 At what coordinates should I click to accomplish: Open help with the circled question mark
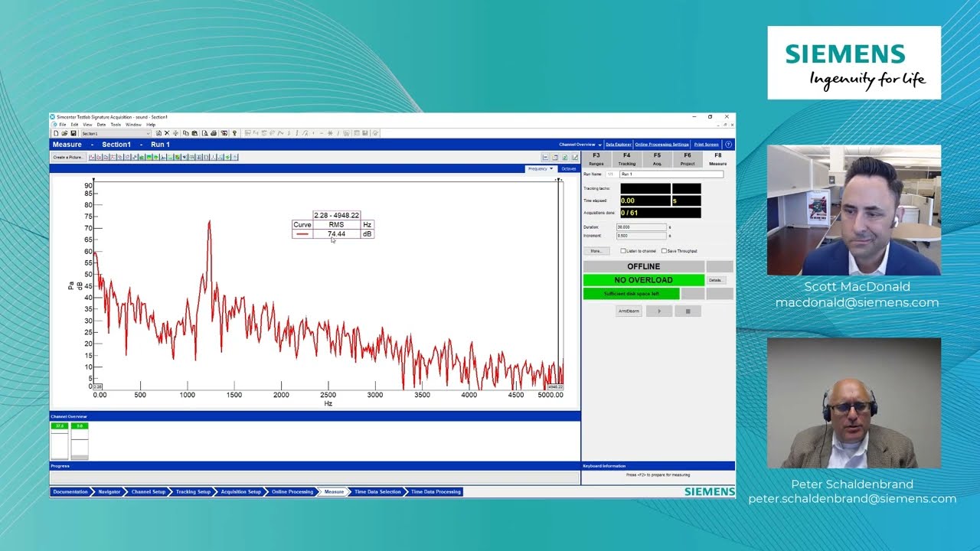point(728,145)
